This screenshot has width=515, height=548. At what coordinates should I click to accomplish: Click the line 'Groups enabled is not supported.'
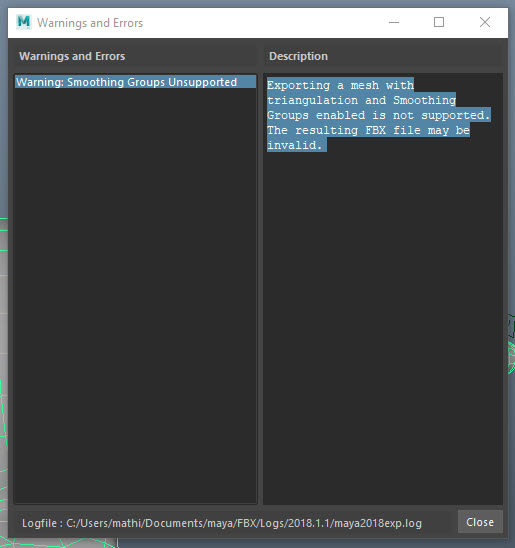coord(379,115)
